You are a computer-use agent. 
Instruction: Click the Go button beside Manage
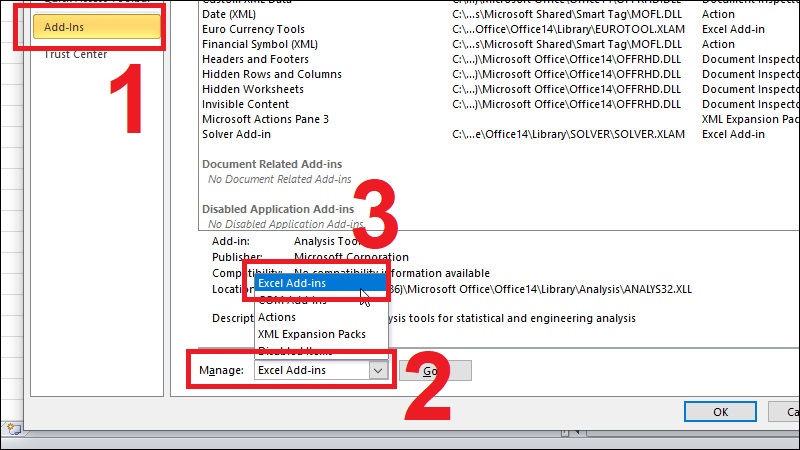pyautogui.click(x=435, y=371)
